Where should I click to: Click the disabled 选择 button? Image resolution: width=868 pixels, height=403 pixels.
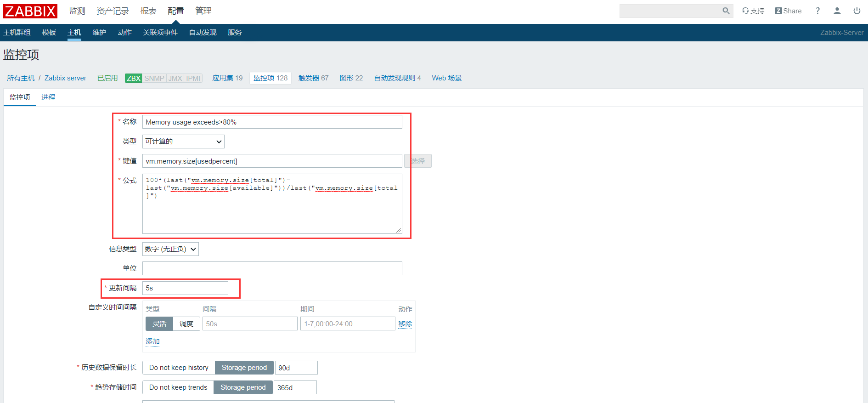click(x=418, y=161)
